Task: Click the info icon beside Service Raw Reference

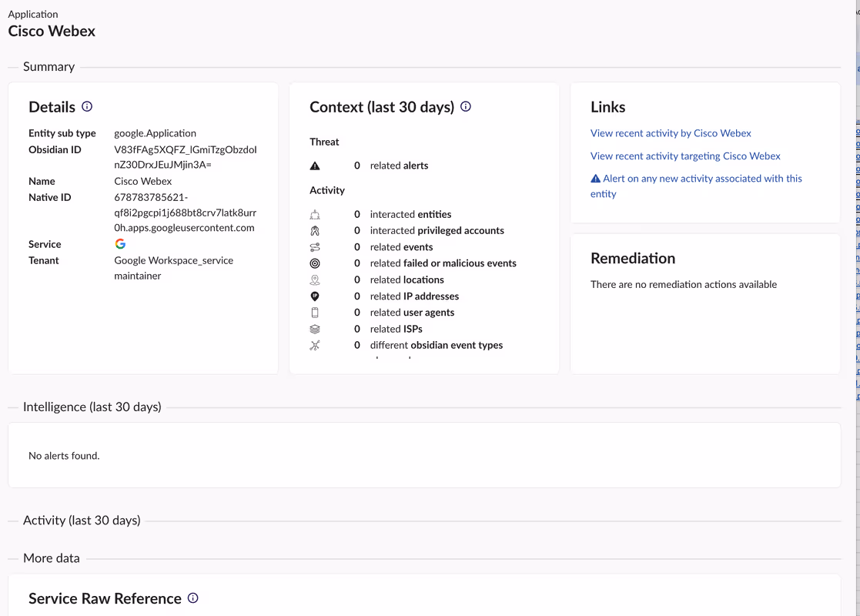Action: click(193, 598)
